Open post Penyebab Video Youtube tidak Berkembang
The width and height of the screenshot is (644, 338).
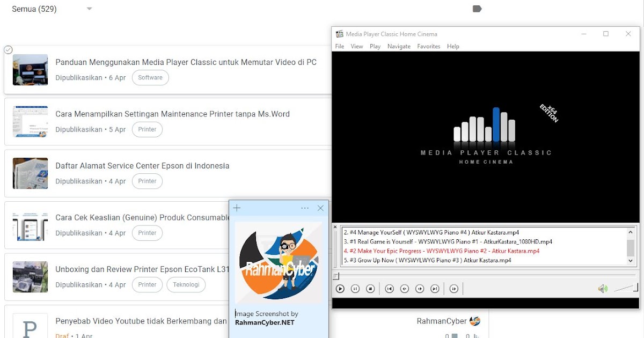point(141,321)
